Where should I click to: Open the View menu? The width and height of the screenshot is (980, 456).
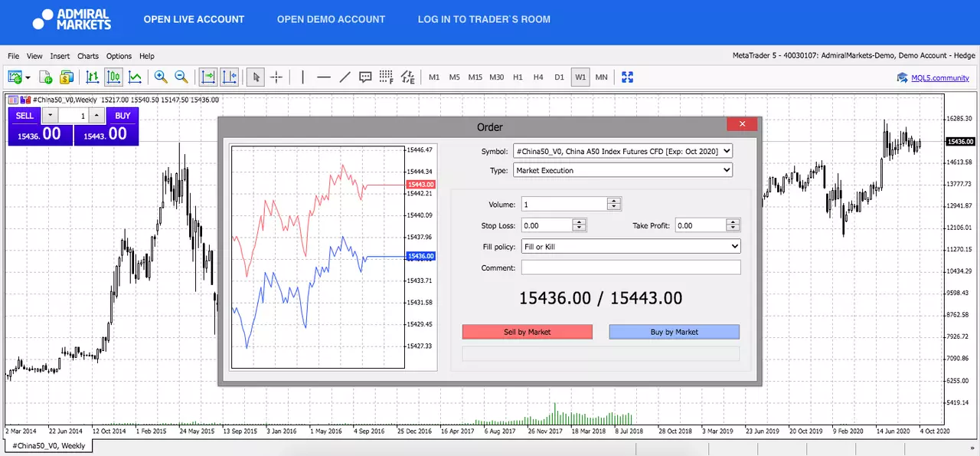click(x=34, y=56)
